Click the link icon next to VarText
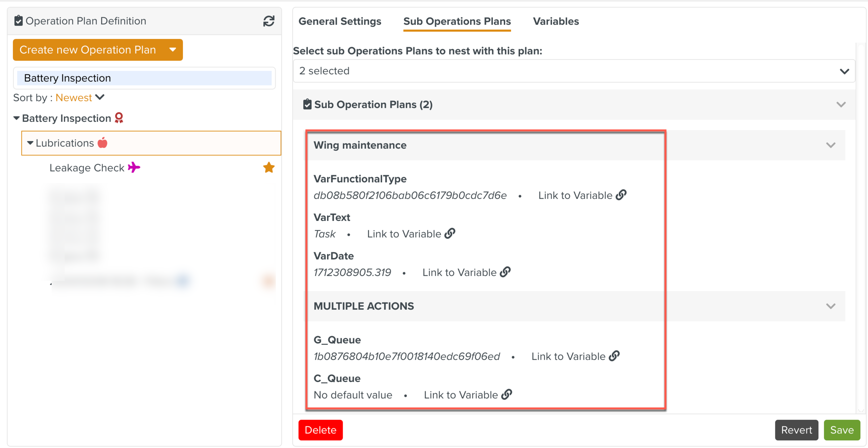 [x=450, y=234]
